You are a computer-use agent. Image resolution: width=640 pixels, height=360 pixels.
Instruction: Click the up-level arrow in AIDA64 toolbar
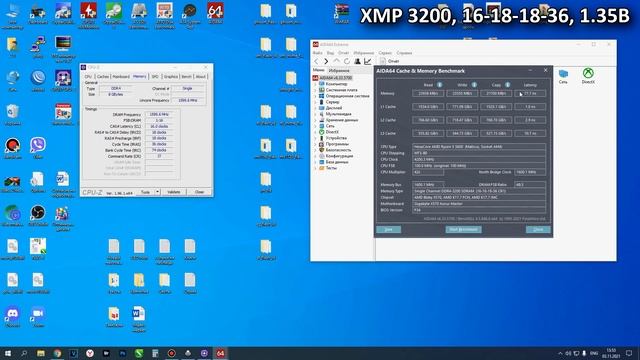(336, 61)
